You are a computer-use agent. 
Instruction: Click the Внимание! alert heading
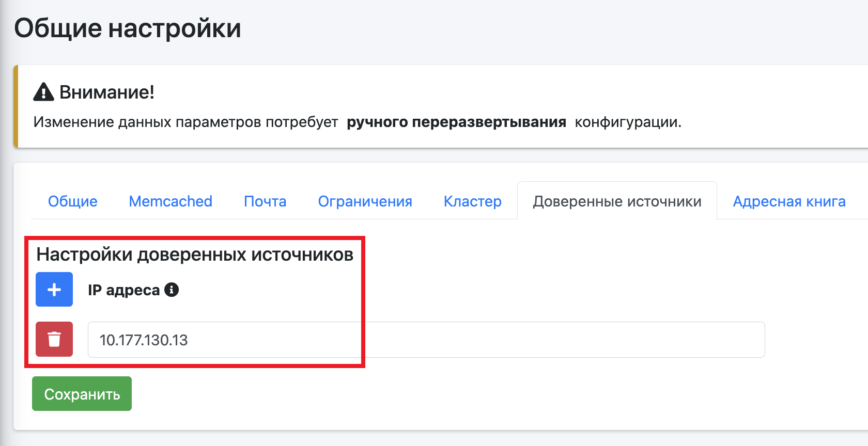tap(107, 92)
